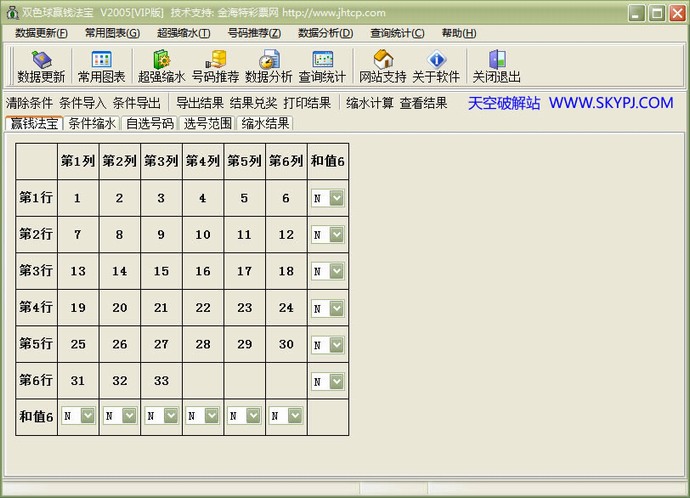Switch to the 自选号码 tab
The image size is (690, 498).
pyautogui.click(x=150, y=124)
